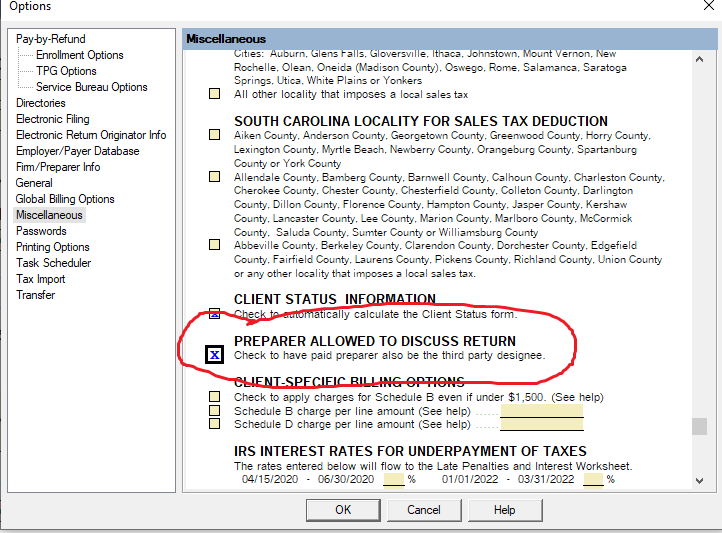Check the Allendale County locality checkbox
The image size is (722, 533).
tap(214, 177)
